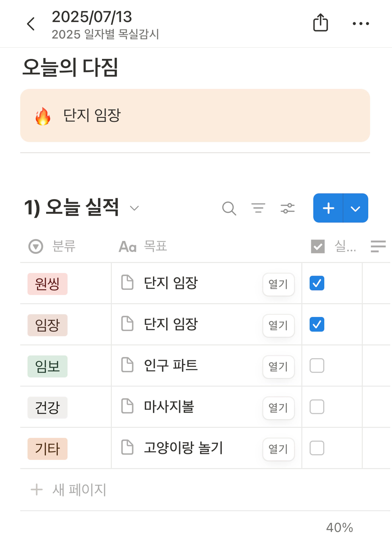Image resolution: width=392 pixels, height=541 pixels.
Task: Open the three-dot more menu
Action: click(361, 23)
